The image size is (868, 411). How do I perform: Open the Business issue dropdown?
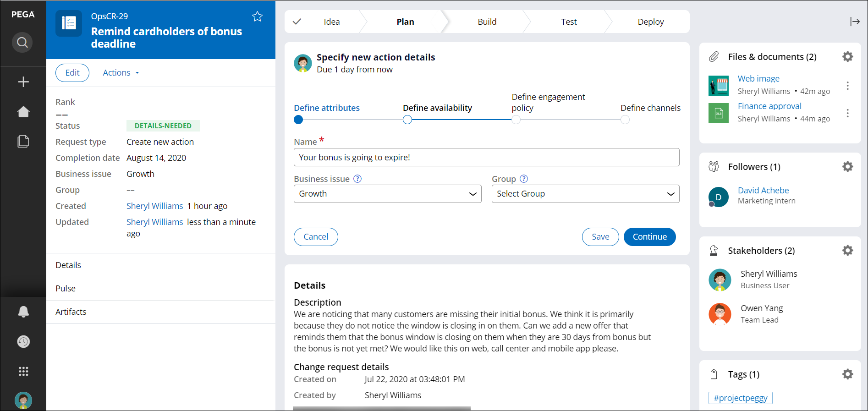[x=387, y=194]
